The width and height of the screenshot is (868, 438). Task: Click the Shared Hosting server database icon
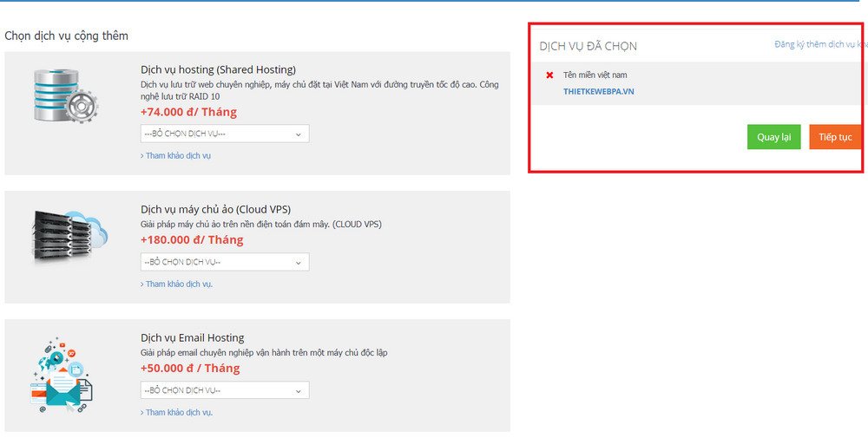[65, 95]
